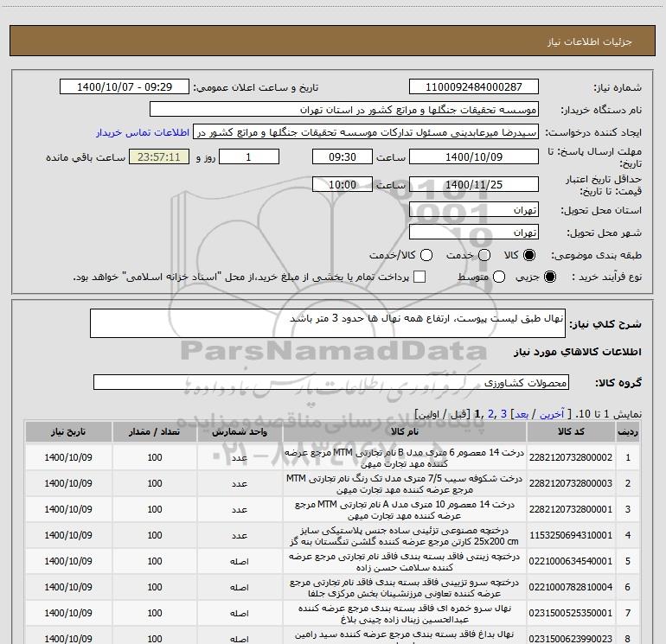The width and height of the screenshot is (666, 644).
Task: Go to results page 2
Action: (x=491, y=414)
